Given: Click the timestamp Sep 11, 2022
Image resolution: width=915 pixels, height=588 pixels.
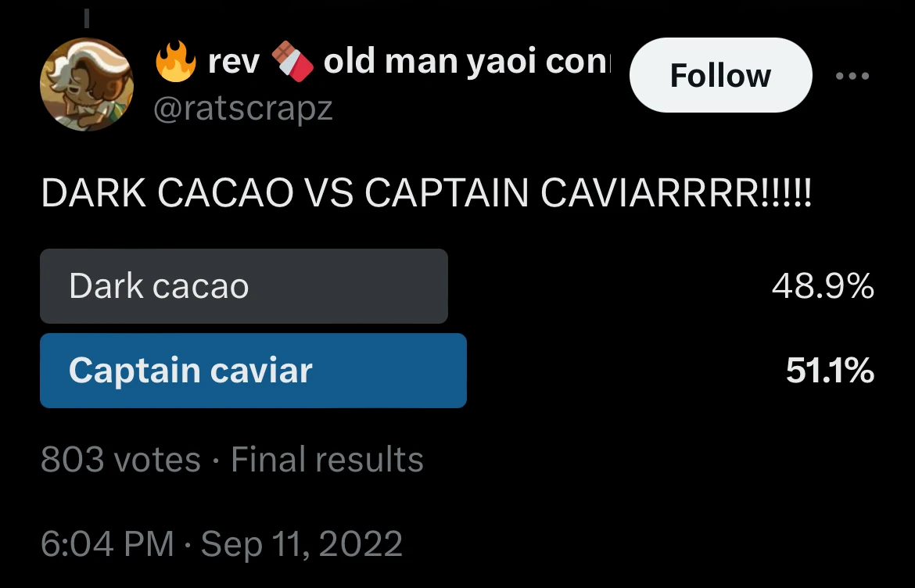Looking at the screenshot, I should (302, 542).
